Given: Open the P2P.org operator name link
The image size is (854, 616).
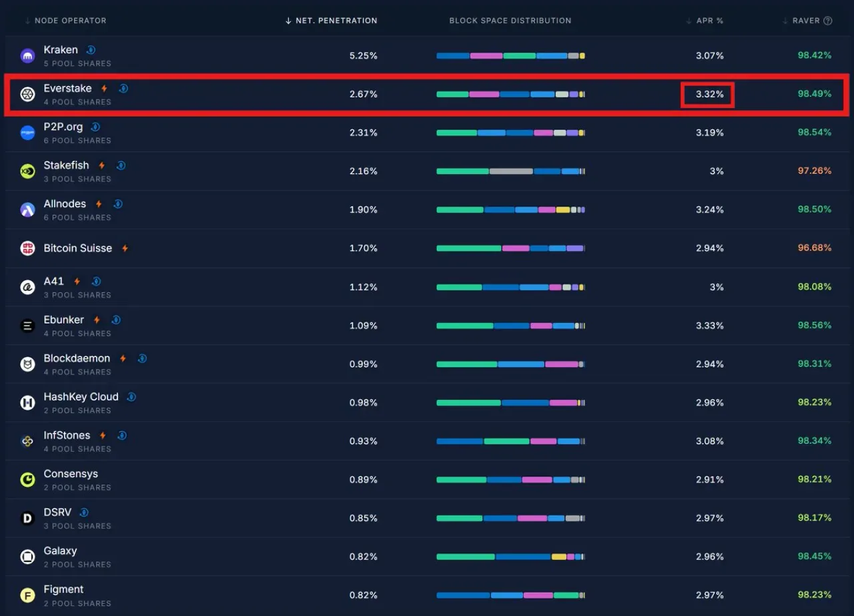Looking at the screenshot, I should point(63,127).
